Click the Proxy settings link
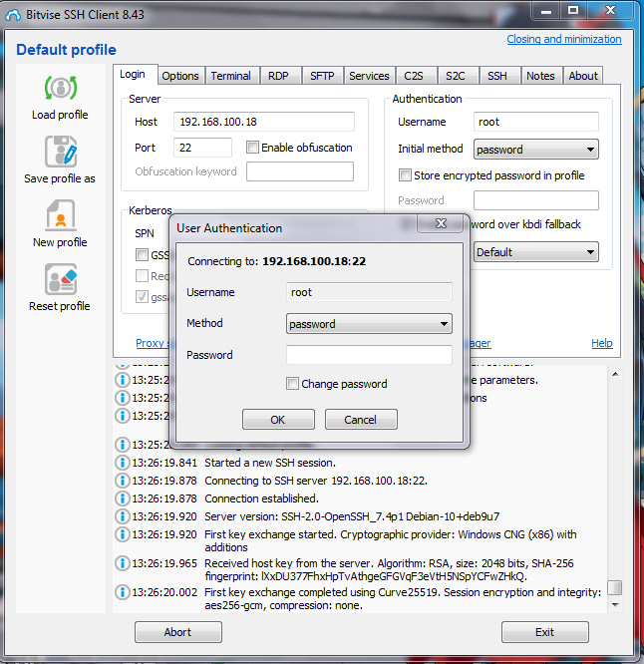This screenshot has height=664, width=644. (152, 343)
